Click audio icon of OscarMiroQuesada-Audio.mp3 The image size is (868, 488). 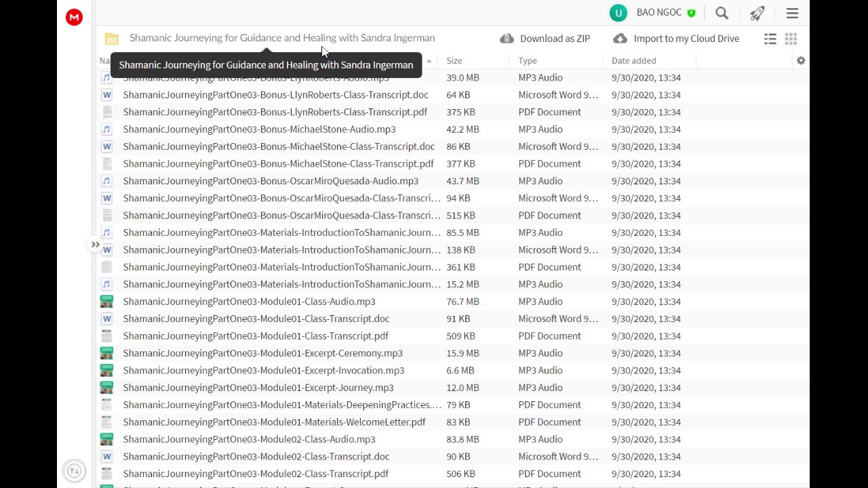click(106, 181)
